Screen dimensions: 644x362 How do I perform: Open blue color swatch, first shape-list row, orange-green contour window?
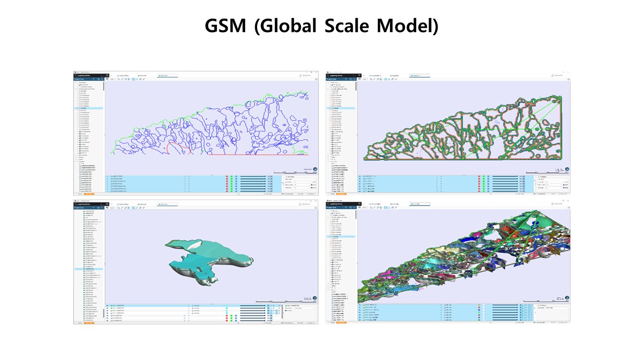coord(488,176)
